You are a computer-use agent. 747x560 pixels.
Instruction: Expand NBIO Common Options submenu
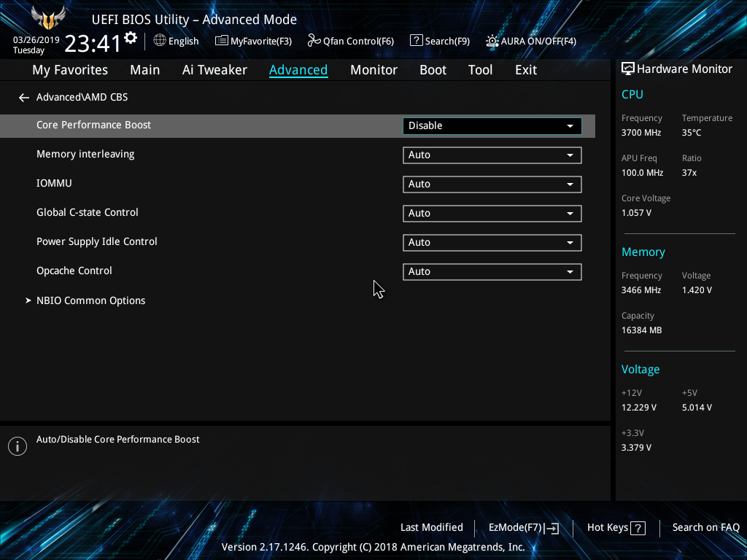tap(90, 300)
